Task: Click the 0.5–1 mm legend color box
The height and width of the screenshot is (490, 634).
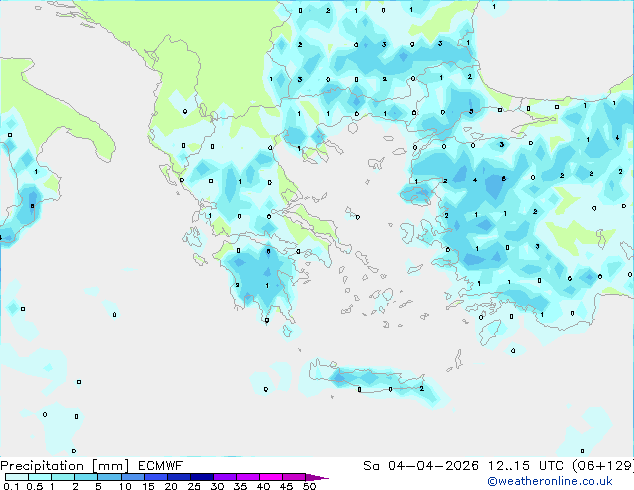Action: 40,477
